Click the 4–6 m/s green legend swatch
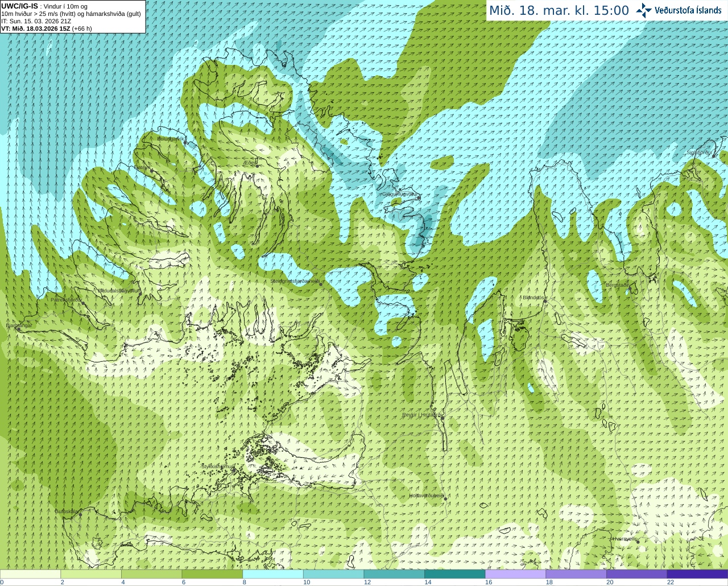Screen dimensions: 728x586 point(151,574)
